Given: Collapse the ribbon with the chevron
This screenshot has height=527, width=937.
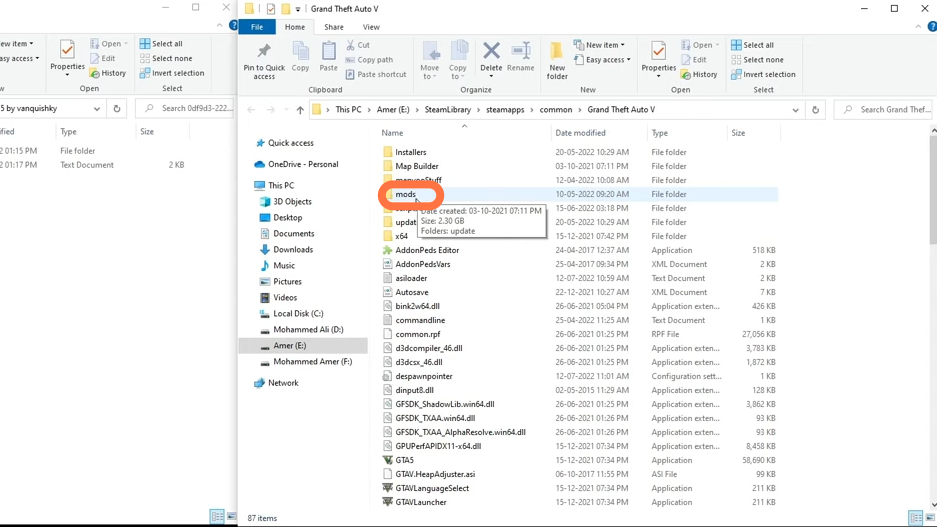Looking at the screenshot, I should point(918,27).
